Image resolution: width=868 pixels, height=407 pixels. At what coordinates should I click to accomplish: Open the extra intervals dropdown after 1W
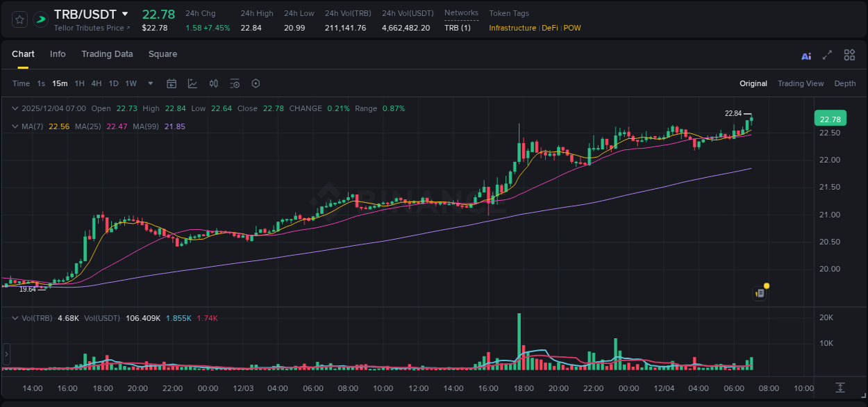pos(149,83)
